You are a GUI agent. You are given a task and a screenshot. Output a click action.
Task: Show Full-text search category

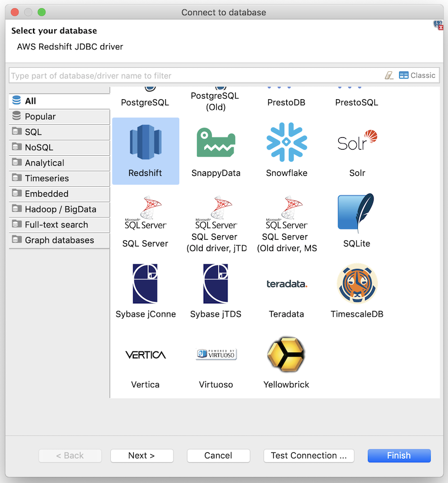[59, 225]
